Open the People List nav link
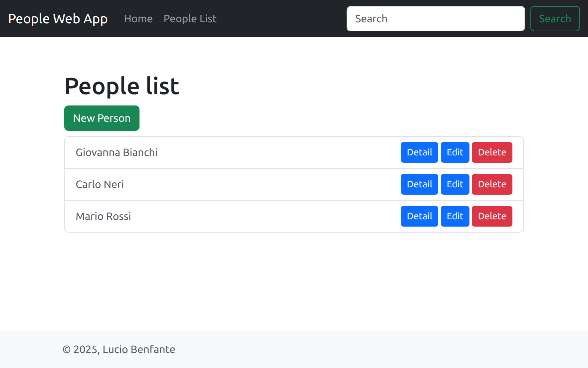The height and width of the screenshot is (368, 588). pyautogui.click(x=190, y=19)
